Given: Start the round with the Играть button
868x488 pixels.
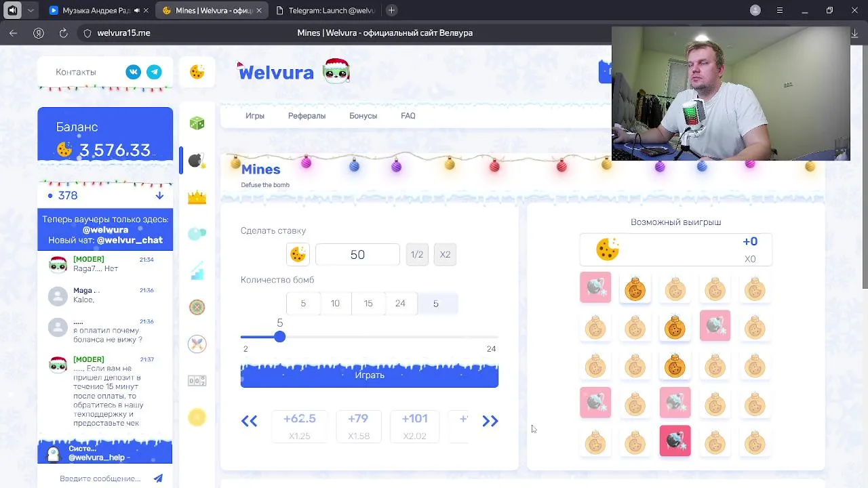Looking at the screenshot, I should click(370, 375).
